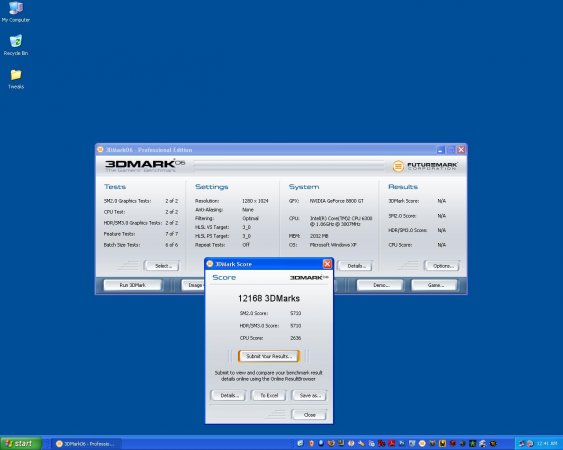The height and width of the screenshot is (450, 563).
Task: Click the Filtering Optimal setting
Action: click(x=227, y=218)
